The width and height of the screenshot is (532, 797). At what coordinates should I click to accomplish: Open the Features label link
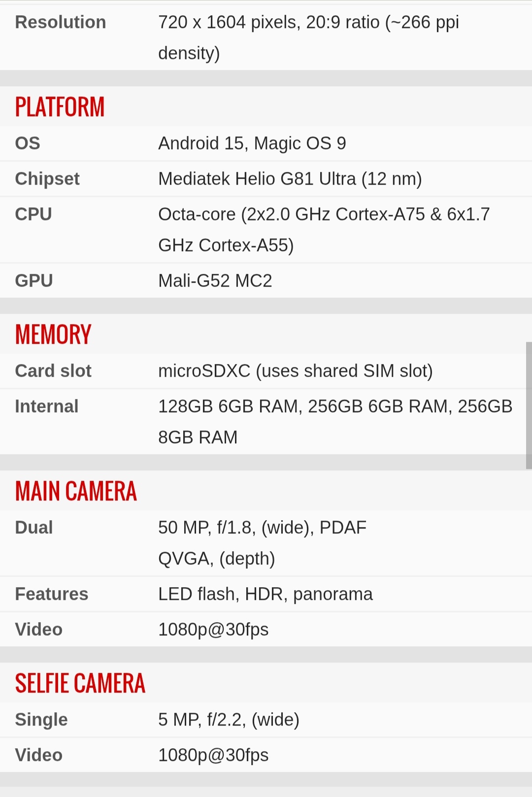[52, 594]
